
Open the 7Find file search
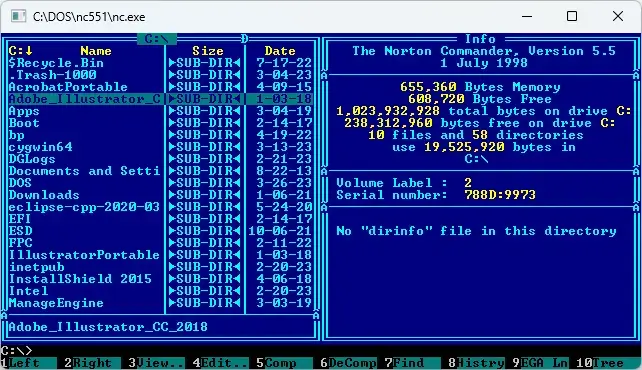click(412, 363)
